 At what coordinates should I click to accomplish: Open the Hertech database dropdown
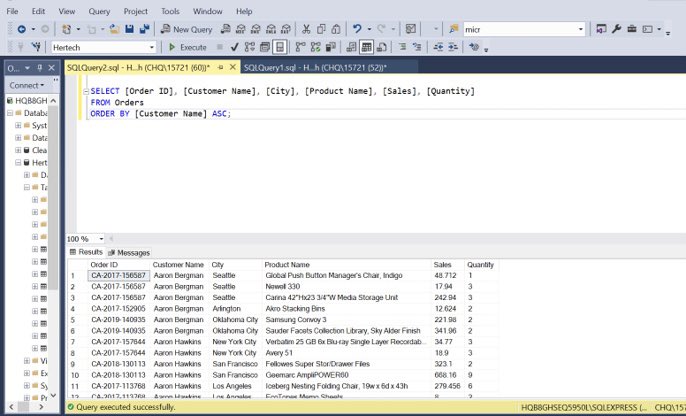coord(152,47)
